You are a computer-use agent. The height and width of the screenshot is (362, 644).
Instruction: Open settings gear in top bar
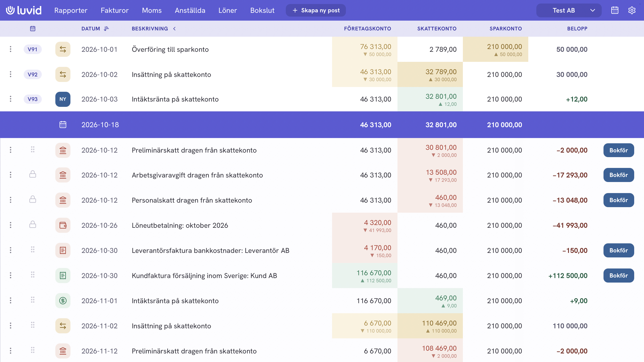pos(632,10)
